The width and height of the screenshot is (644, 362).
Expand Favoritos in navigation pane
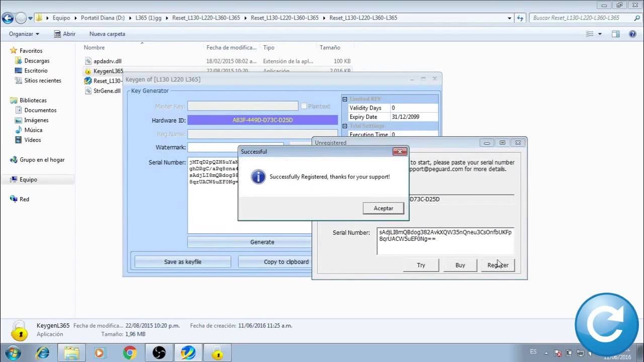pyautogui.click(x=31, y=51)
